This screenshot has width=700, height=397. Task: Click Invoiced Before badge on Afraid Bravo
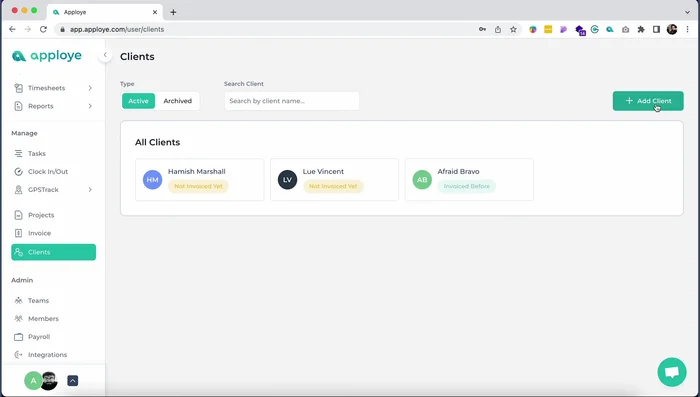click(x=467, y=186)
